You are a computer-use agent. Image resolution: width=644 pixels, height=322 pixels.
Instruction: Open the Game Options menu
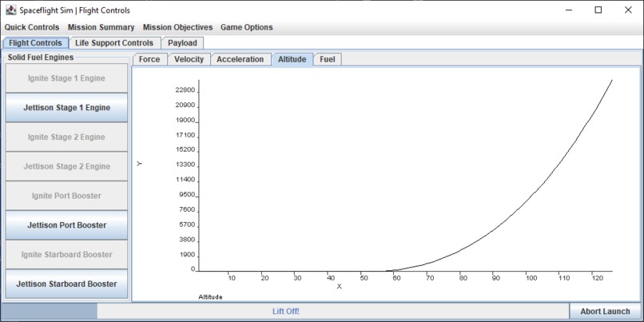[246, 27]
